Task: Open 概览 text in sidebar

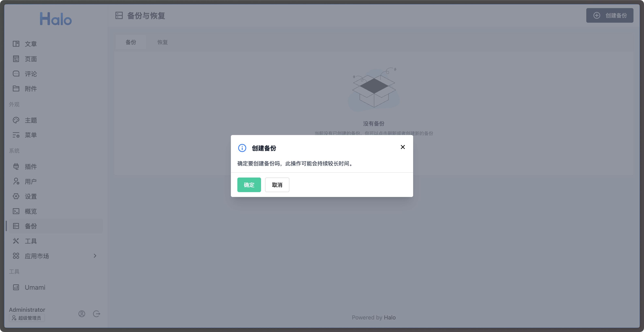Action: click(31, 212)
